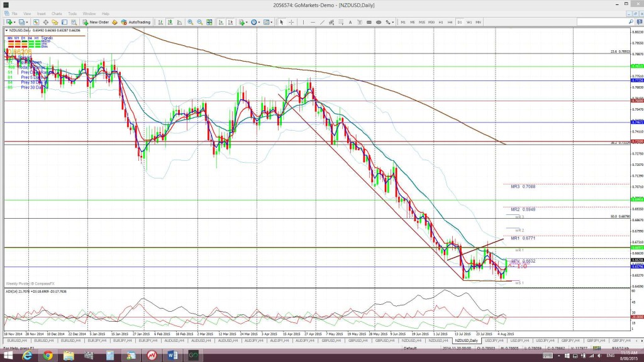644x362 pixels.
Task: Tile chart windows icon
Action: click(x=209, y=22)
